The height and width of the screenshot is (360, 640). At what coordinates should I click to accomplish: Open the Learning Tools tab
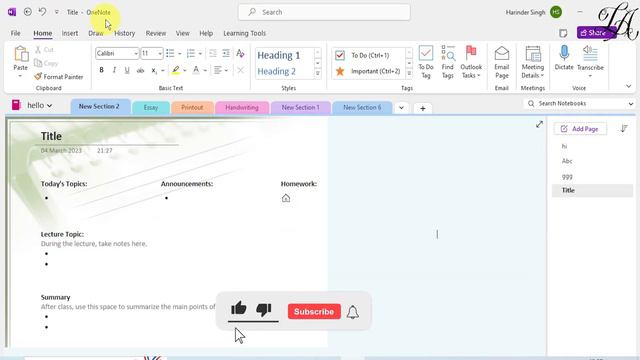click(244, 33)
